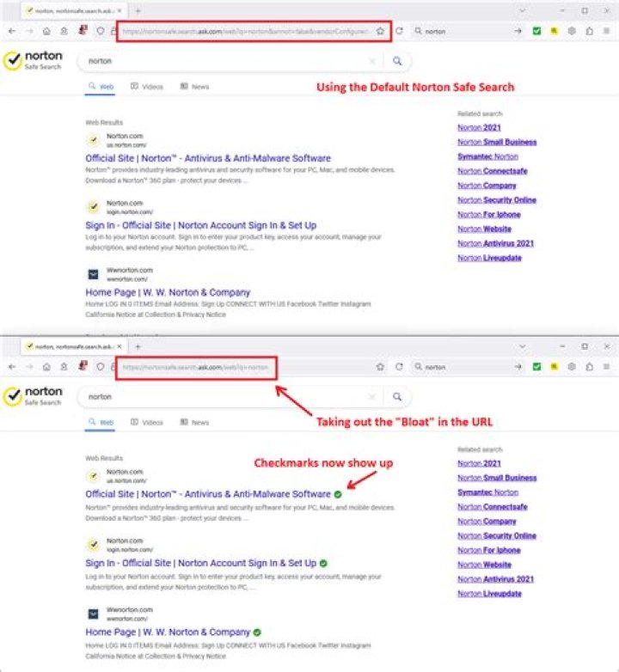This screenshot has width=619, height=672.
Task: Click the star bookmark icon in bottom browser window
Action: point(380,367)
